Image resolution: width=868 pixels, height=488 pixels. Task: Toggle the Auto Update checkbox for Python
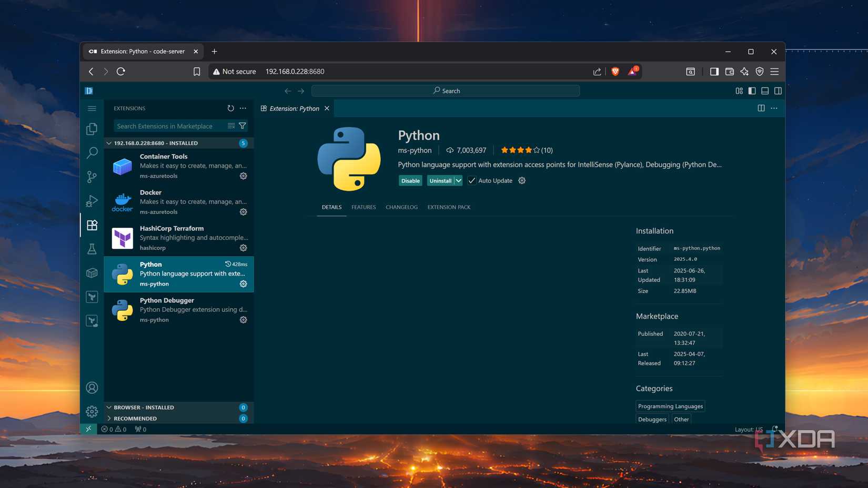[x=472, y=180]
